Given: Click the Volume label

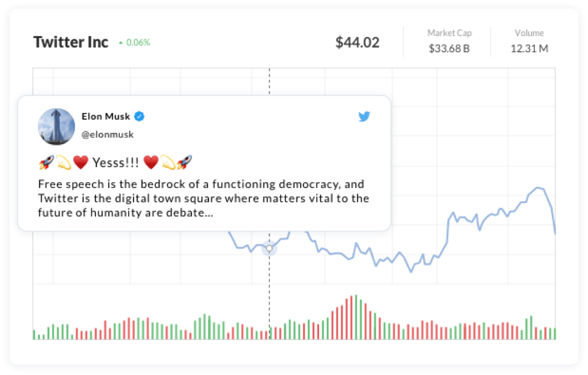Looking at the screenshot, I should tap(529, 33).
